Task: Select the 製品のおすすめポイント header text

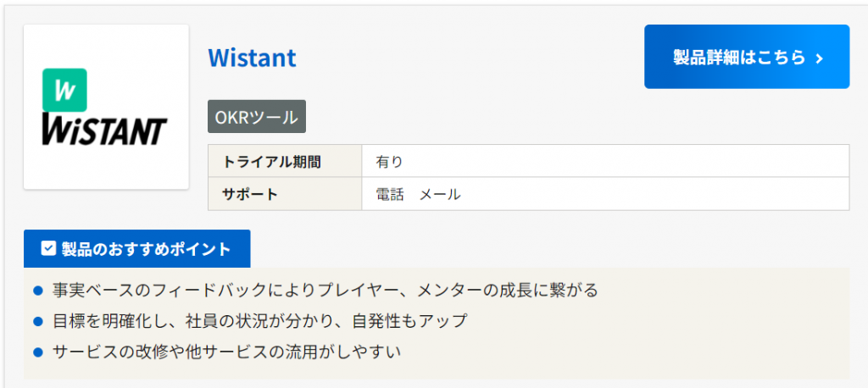Action: [x=146, y=248]
